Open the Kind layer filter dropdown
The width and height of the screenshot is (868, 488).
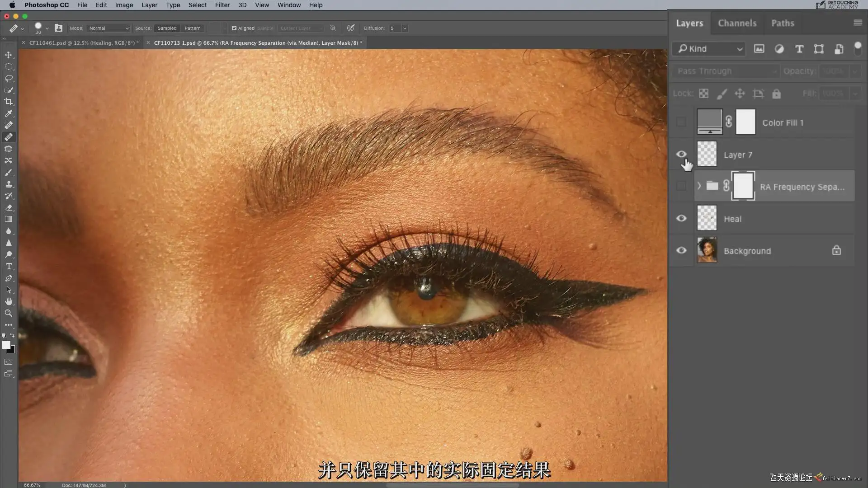click(708, 49)
